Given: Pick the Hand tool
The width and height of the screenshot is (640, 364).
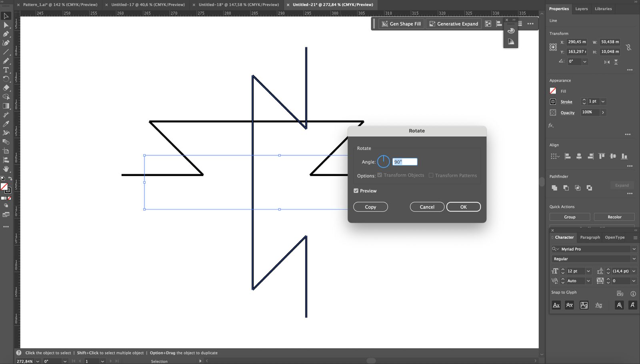Looking at the screenshot, I should click(x=6, y=169).
